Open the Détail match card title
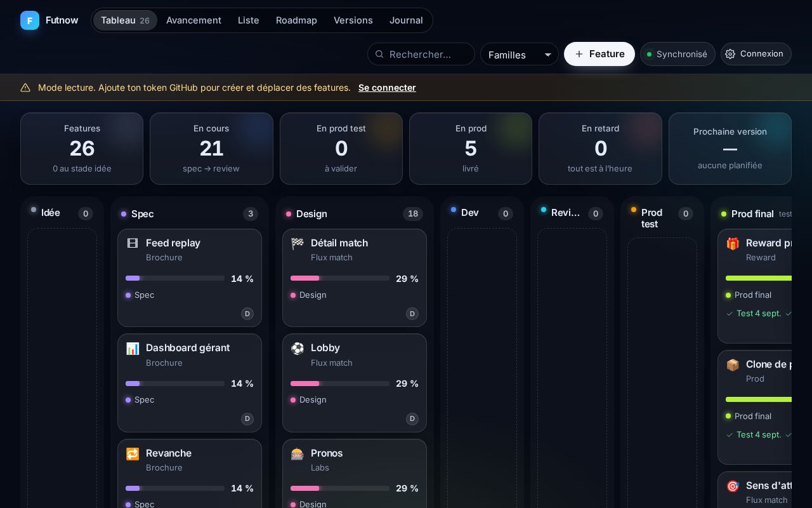 click(339, 243)
